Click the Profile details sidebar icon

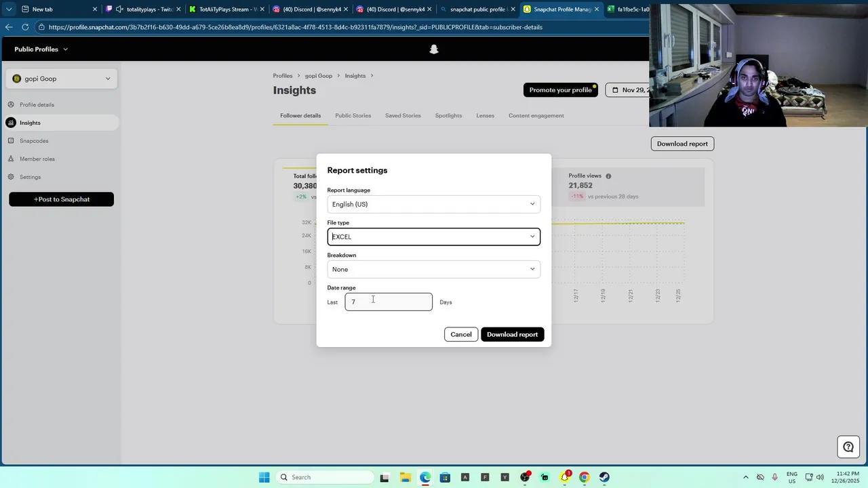point(11,104)
